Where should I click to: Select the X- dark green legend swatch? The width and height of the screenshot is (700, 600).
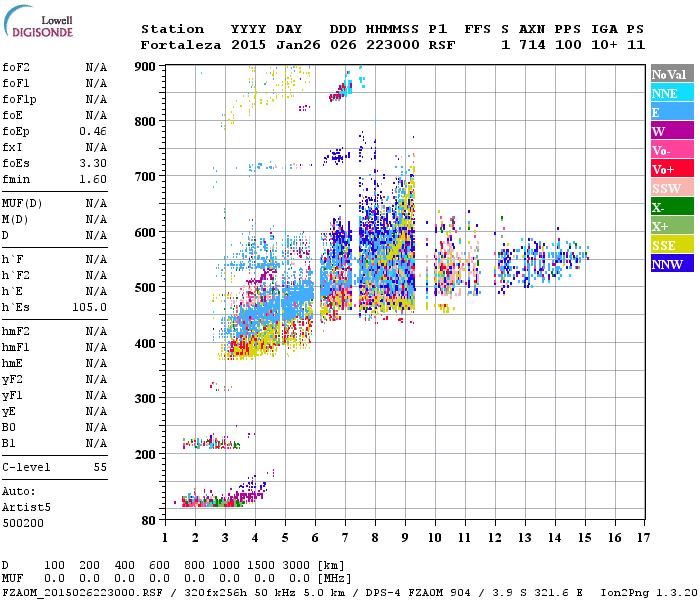(x=672, y=206)
